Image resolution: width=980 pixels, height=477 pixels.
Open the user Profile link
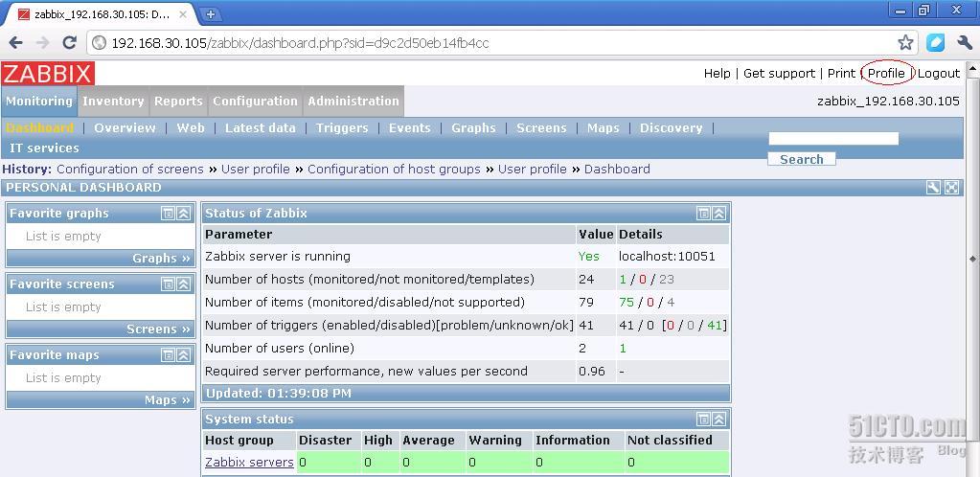point(886,73)
